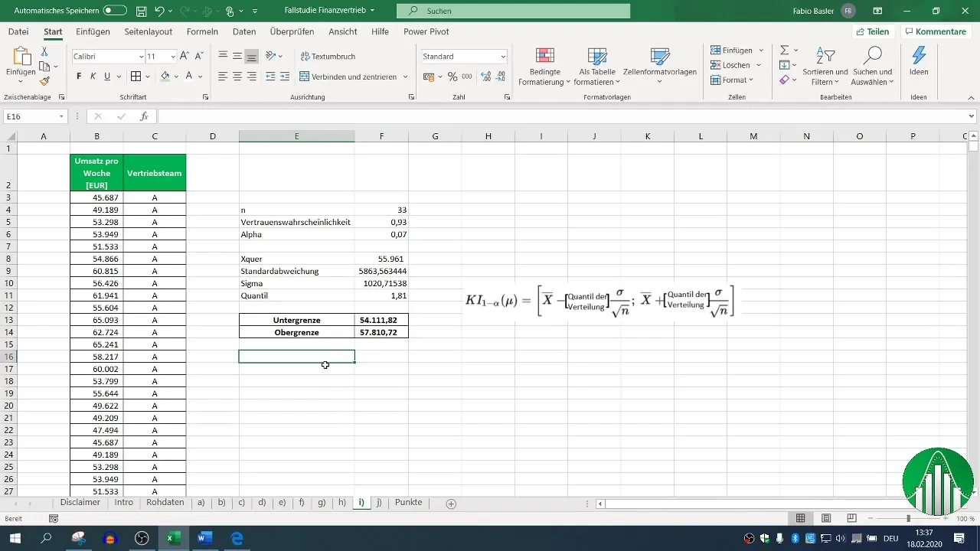
Task: Click the align right icon
Action: 251,77
